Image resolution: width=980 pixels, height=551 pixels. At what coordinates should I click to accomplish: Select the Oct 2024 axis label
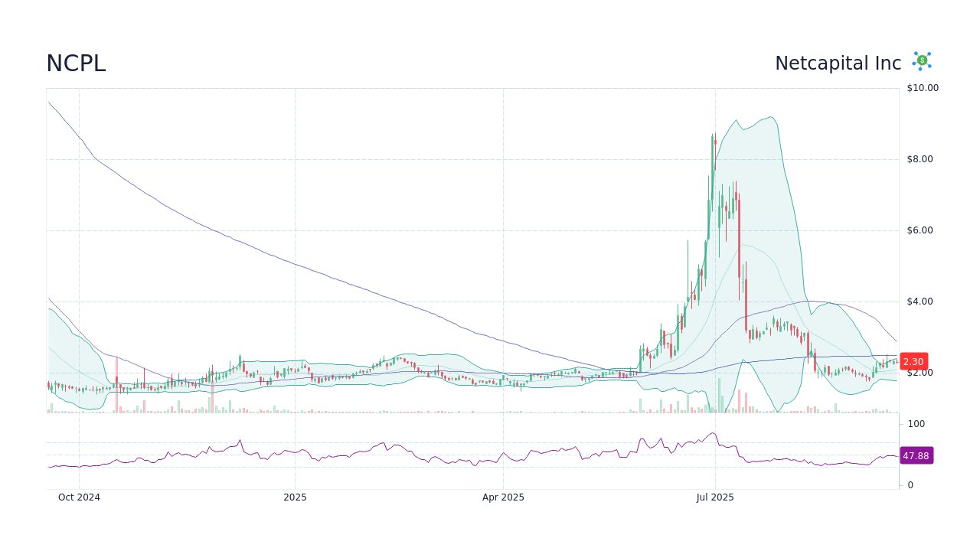78,497
